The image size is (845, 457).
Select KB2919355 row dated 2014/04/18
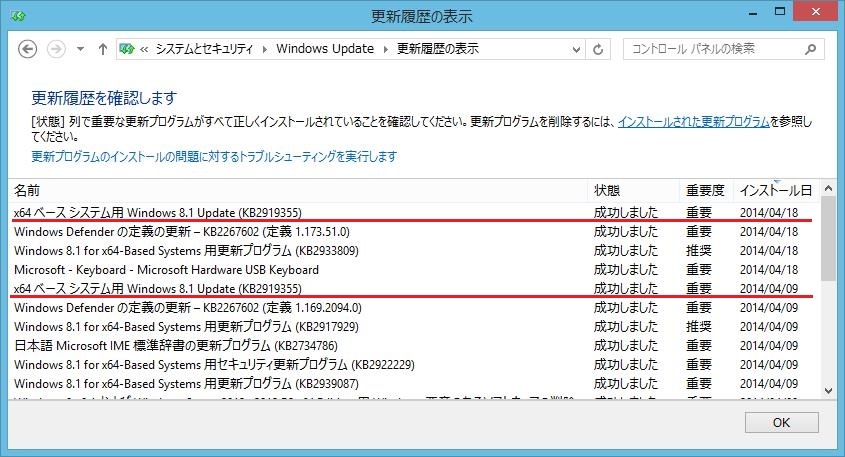tap(414, 212)
